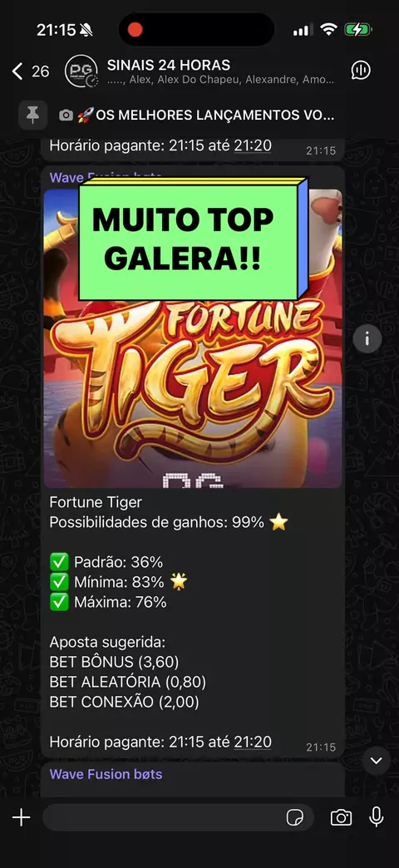Open camera from the bottom bar
The height and width of the screenshot is (868, 399).
[x=341, y=817]
